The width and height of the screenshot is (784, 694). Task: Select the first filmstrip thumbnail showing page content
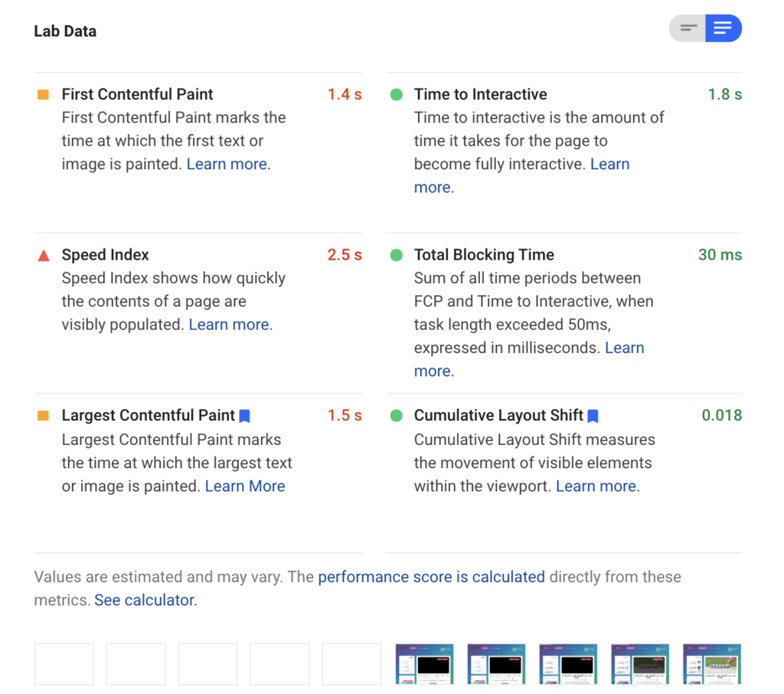click(424, 663)
